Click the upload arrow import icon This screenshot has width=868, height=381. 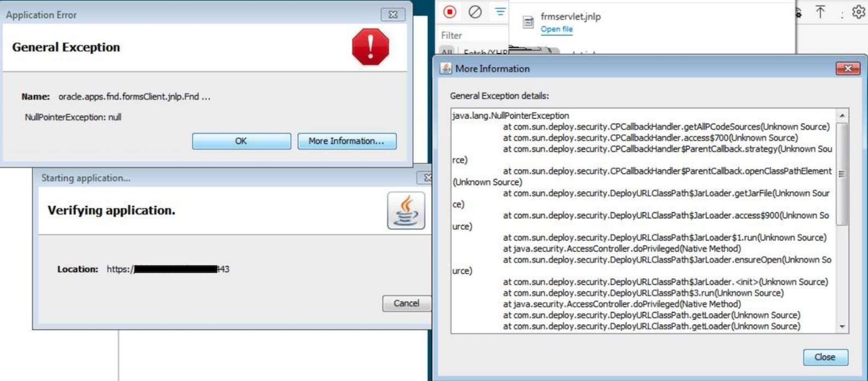pos(820,12)
